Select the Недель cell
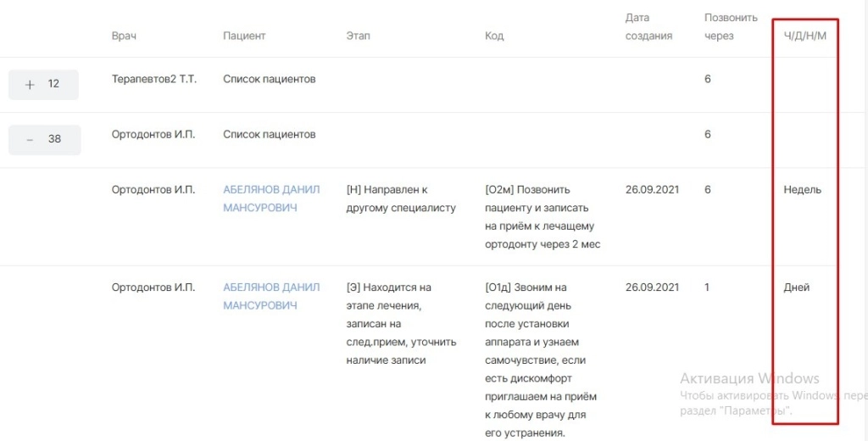 [x=802, y=190]
